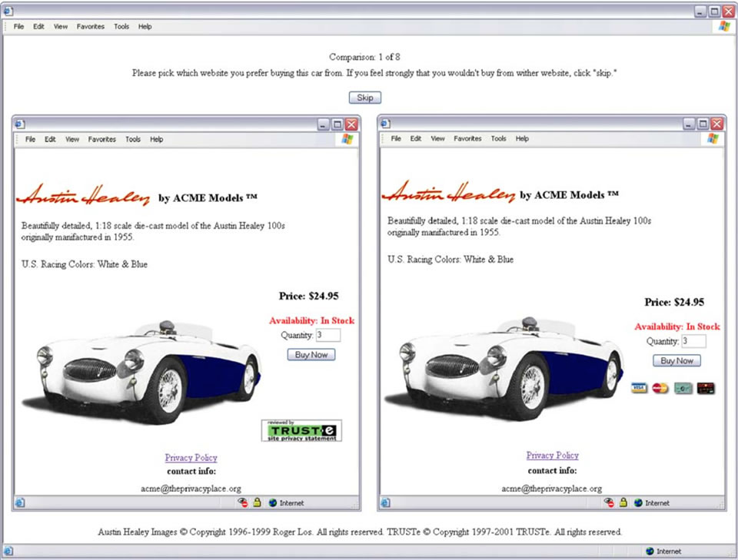Open Favorites menu in left website window
This screenshot has height=560, width=738.
pos(101,139)
